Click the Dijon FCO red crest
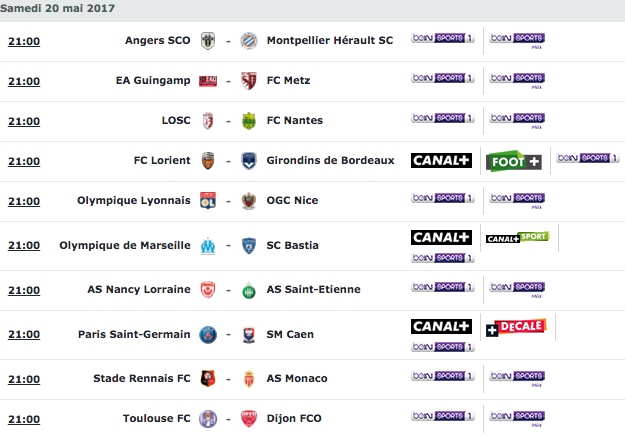Screen dimensions: 625x437 pos(249,419)
